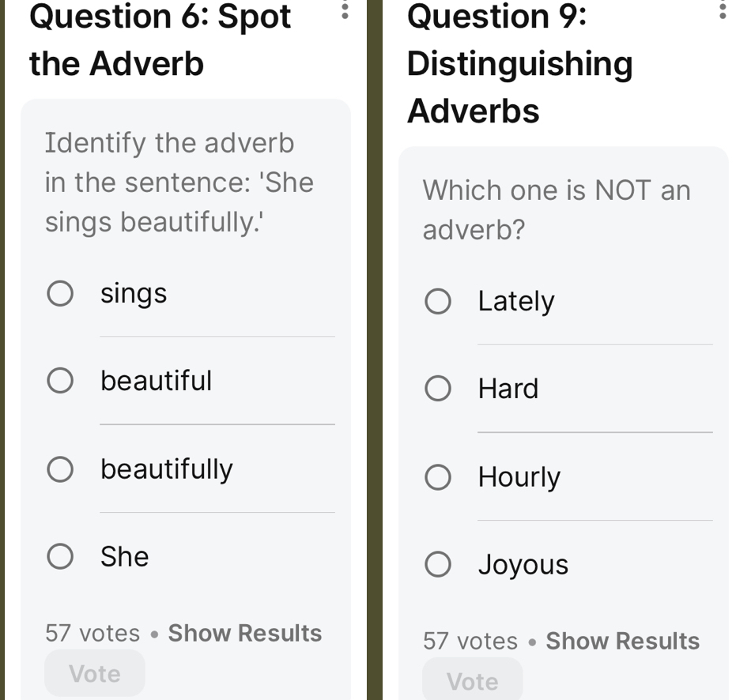The height and width of the screenshot is (700, 736).
Task: Show results for Question 6
Action: 245,633
